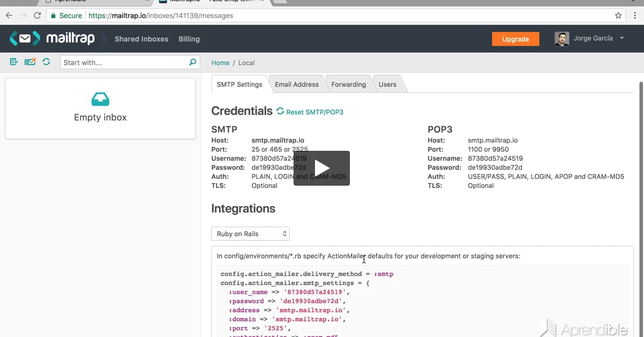Click the inbox refresh icon
This screenshot has width=644, height=337.
pos(46,62)
